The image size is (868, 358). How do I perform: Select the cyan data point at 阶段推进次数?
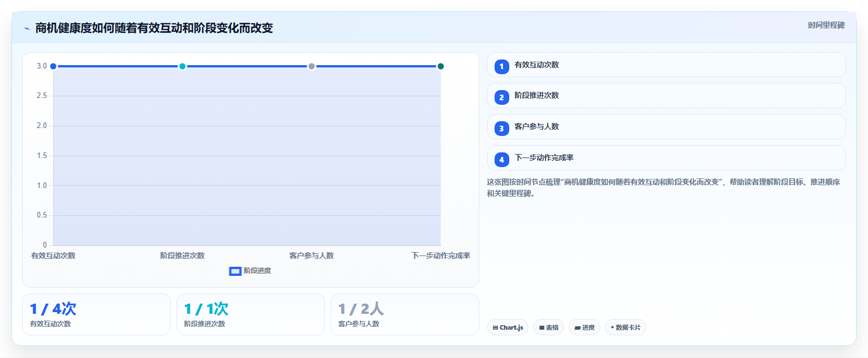pyautogui.click(x=182, y=66)
